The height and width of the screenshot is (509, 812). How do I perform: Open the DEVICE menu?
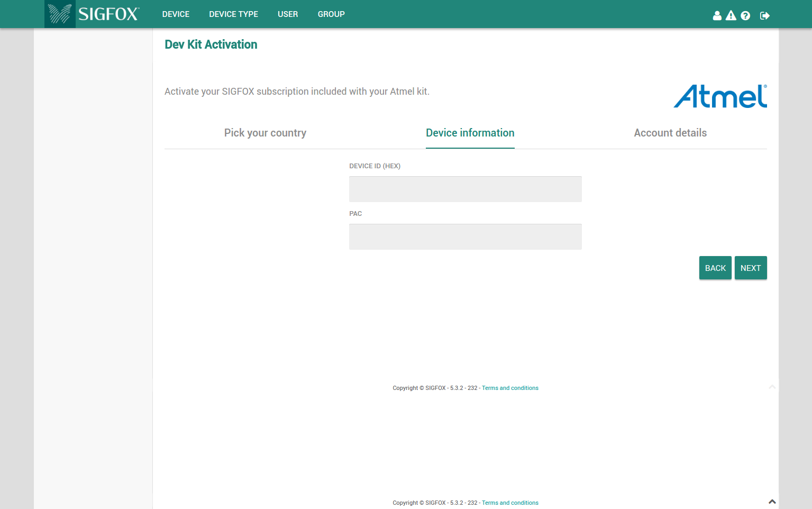(x=176, y=14)
